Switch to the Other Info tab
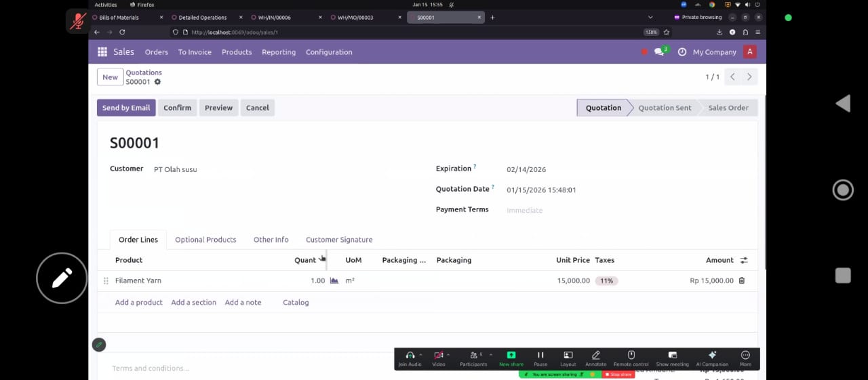 click(x=271, y=240)
